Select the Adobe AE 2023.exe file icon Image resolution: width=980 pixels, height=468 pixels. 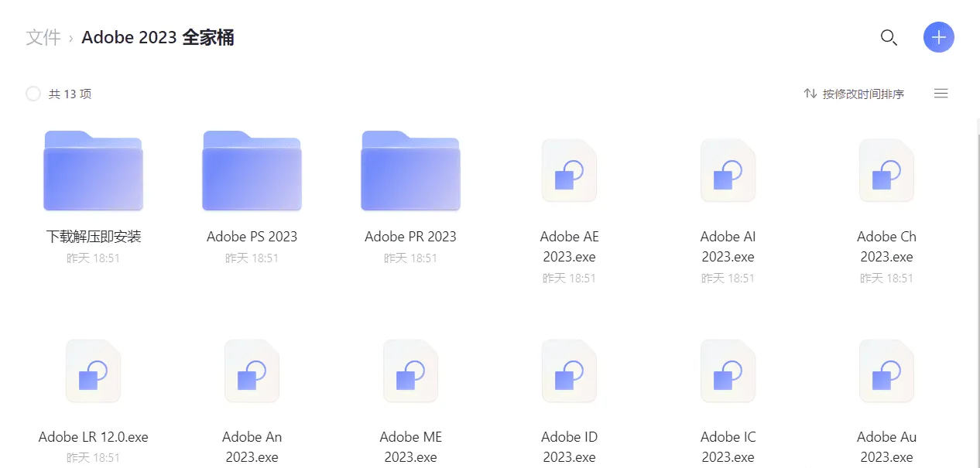tap(569, 171)
